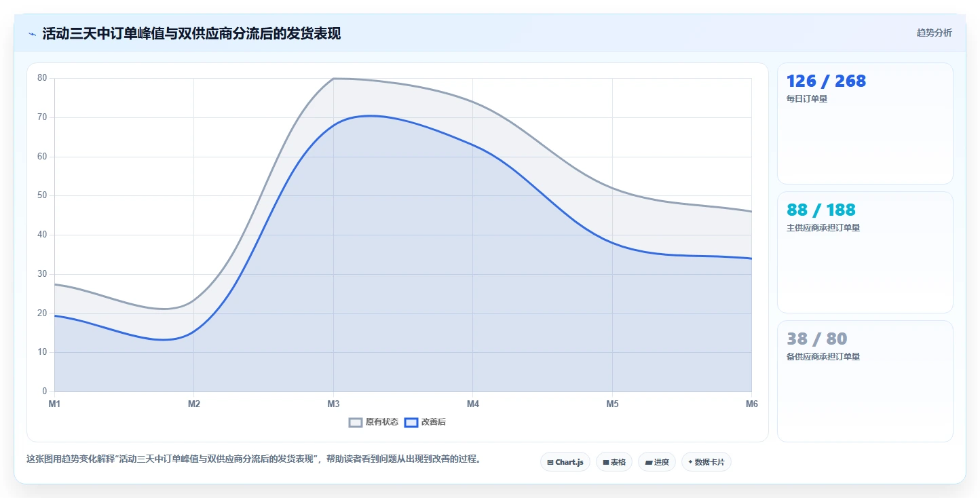
Task: Click the 备供应商承担订单量 label
Action: [823, 357]
